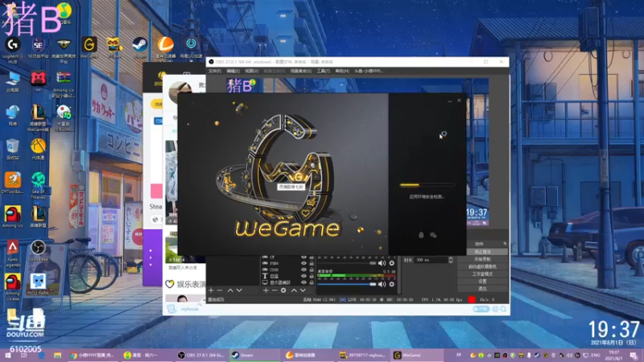Open the WinRAR Among Us archive icon
The height and width of the screenshot is (362, 644).
64,84
